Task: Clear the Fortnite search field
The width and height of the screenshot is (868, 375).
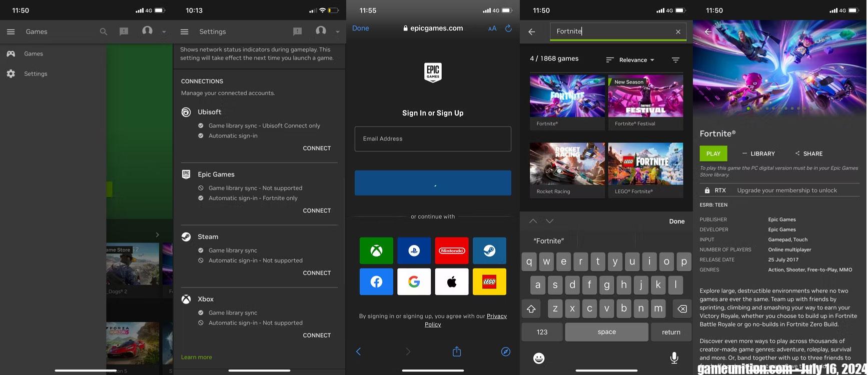Action: [x=678, y=31]
